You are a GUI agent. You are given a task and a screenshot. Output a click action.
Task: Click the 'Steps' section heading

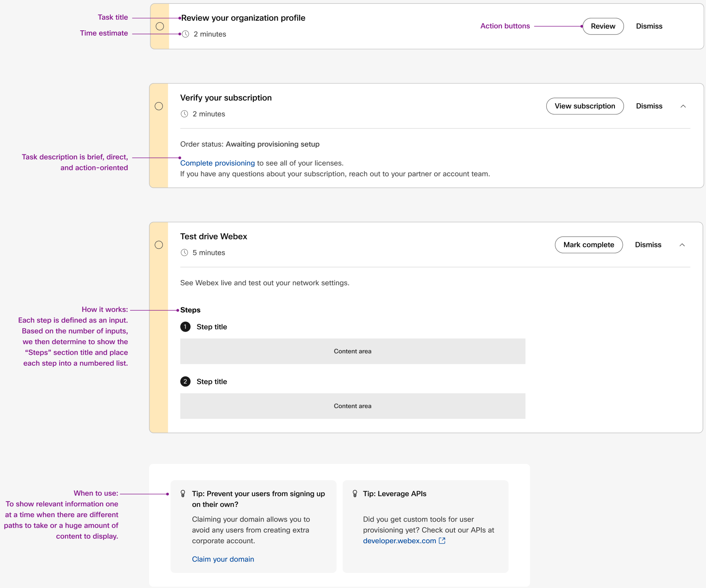pyautogui.click(x=190, y=310)
